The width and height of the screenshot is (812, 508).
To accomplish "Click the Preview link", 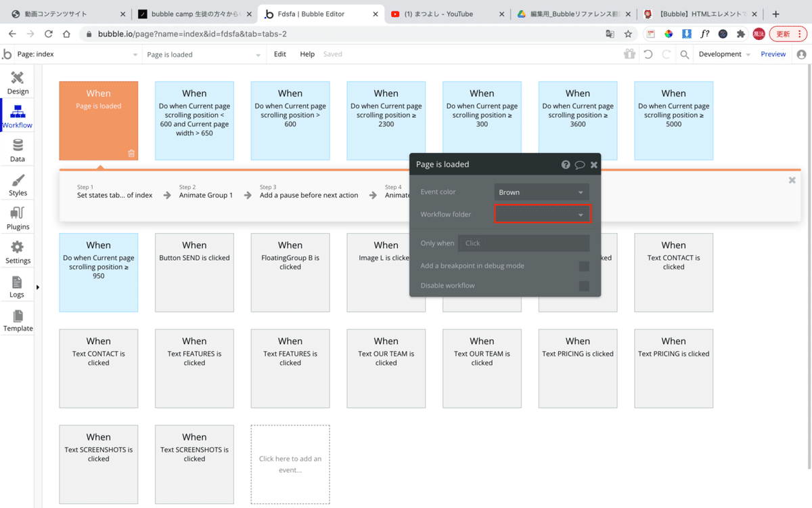I will pyautogui.click(x=773, y=54).
